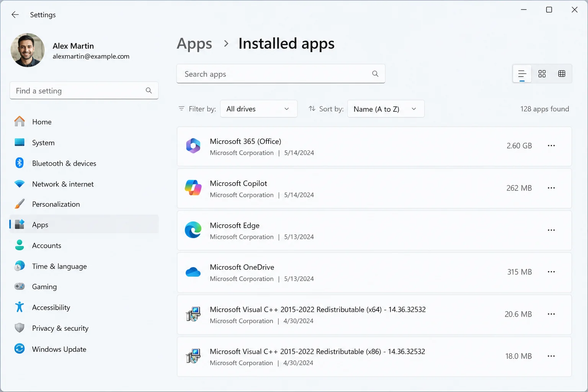Click the Apps sidebar icon

click(20, 224)
